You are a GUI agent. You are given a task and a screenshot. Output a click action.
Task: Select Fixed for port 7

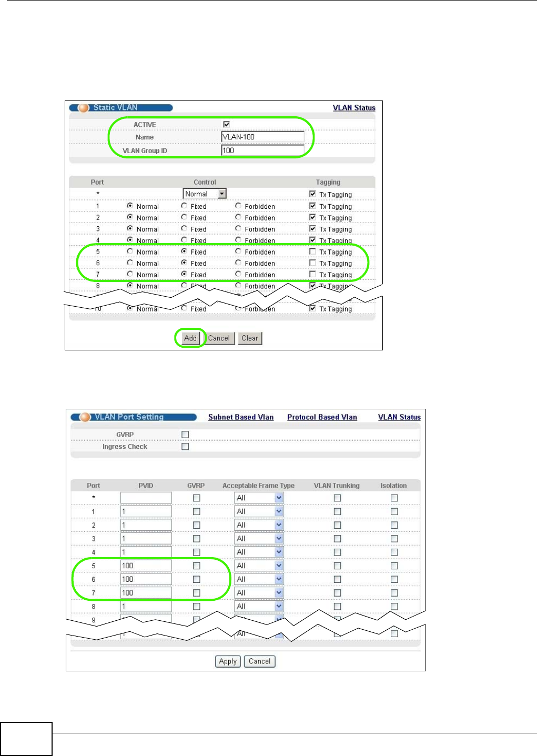click(x=184, y=274)
